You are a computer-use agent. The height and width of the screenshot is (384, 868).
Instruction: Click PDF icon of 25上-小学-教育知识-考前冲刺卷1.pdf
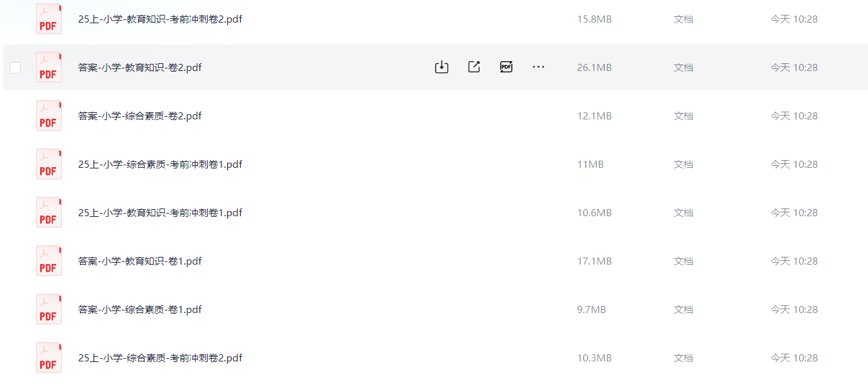[49, 212]
